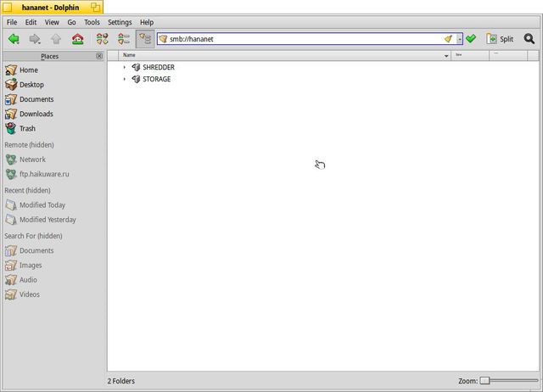This screenshot has height=392, width=543.
Task: Click the Home folder icon in Places
Action: [x=11, y=70]
